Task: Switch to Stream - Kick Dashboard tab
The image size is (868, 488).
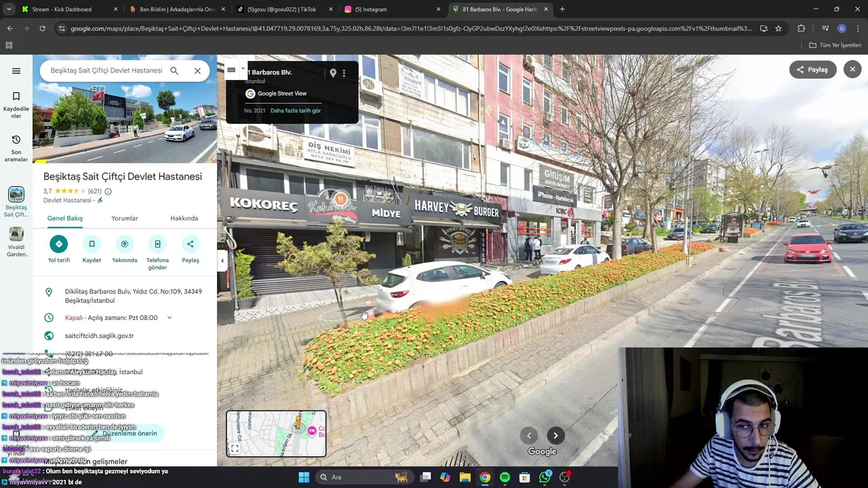Action: tap(68, 9)
